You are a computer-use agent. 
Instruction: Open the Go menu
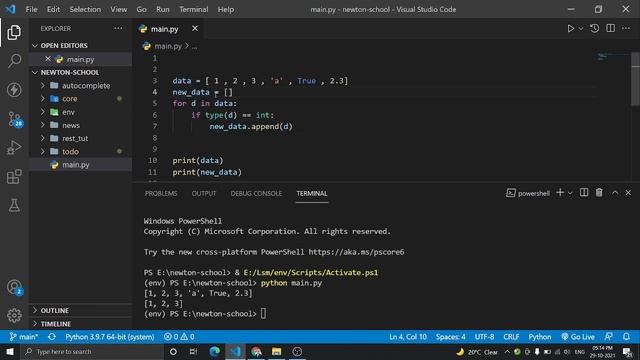[x=141, y=9]
